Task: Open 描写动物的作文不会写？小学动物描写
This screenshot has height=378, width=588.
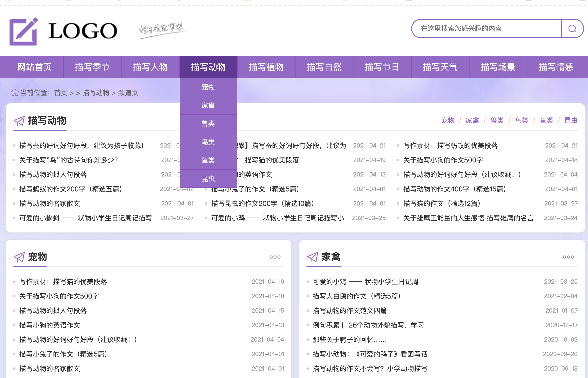Action: (x=370, y=368)
